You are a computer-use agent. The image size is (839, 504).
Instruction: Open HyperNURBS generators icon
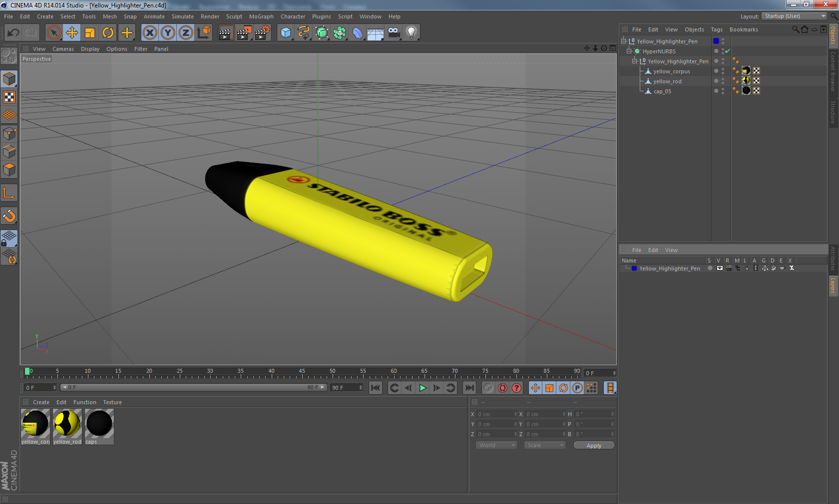(x=322, y=33)
